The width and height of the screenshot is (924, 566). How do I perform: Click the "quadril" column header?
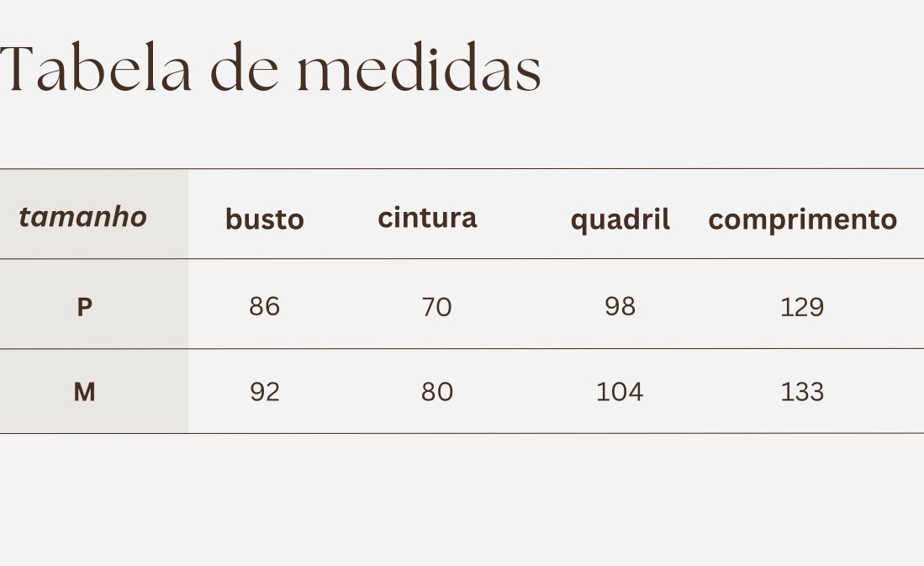click(620, 220)
